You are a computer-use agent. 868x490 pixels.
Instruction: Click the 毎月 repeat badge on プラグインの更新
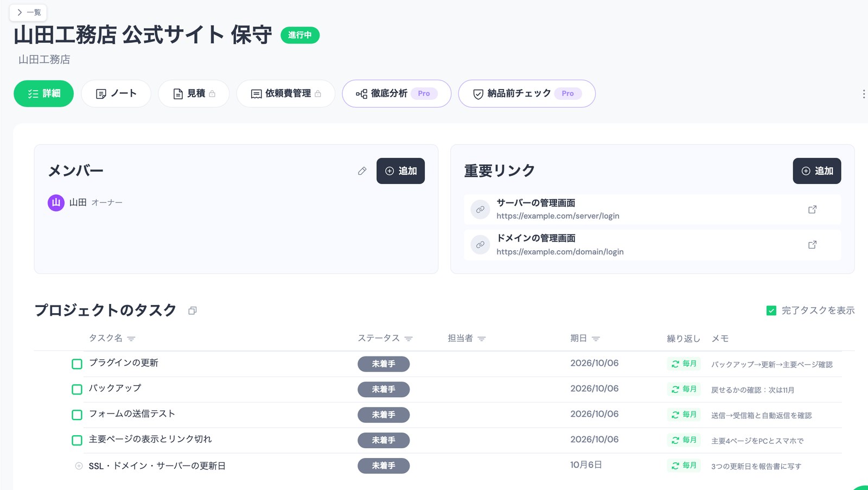(x=684, y=364)
